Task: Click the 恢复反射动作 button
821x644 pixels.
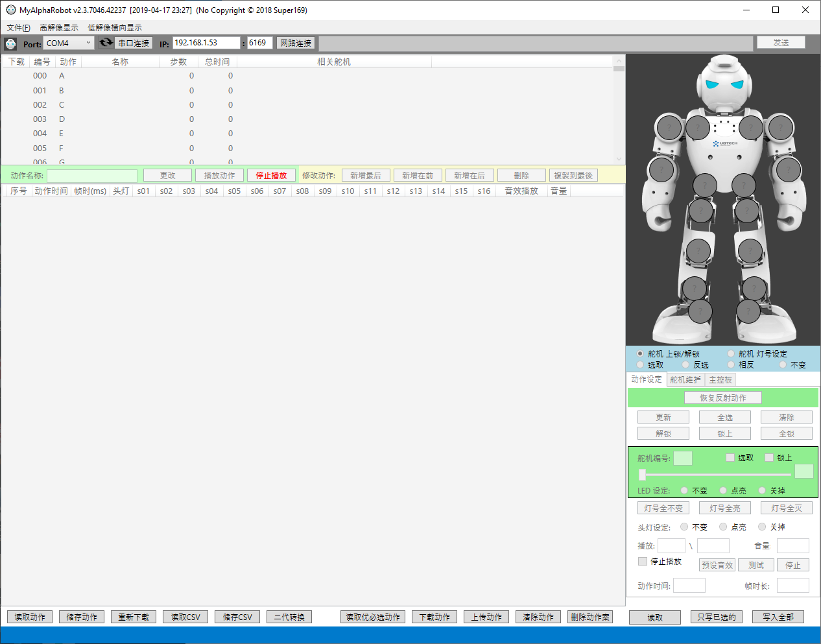Action: click(723, 398)
